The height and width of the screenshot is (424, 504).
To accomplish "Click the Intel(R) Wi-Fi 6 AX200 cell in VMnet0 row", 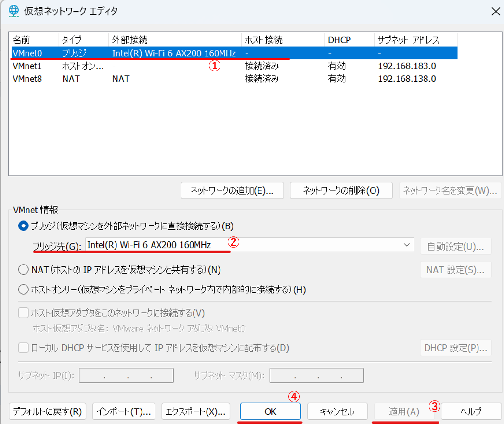I will (x=174, y=53).
